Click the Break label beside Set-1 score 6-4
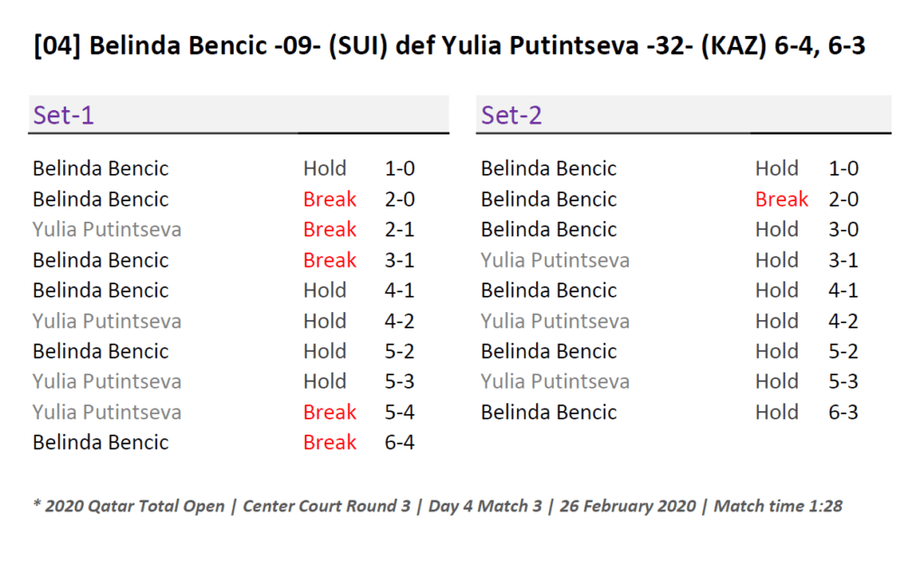 click(329, 443)
